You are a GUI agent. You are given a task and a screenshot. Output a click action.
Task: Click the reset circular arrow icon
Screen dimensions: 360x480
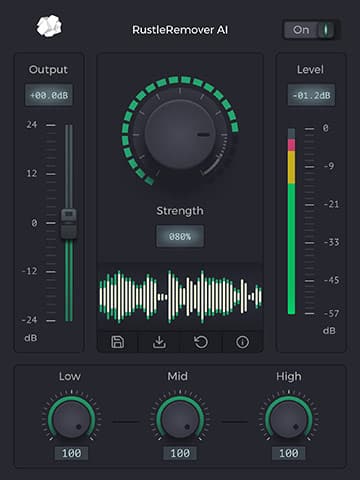(201, 342)
